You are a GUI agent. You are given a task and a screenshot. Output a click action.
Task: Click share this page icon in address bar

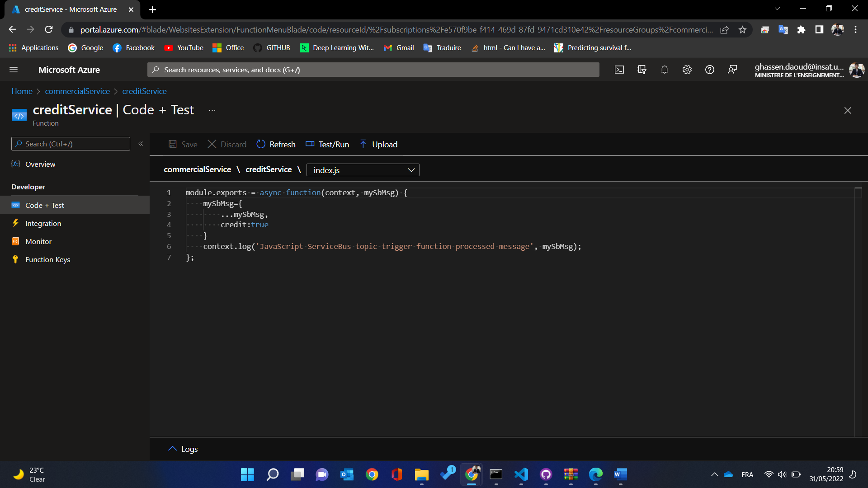(724, 30)
